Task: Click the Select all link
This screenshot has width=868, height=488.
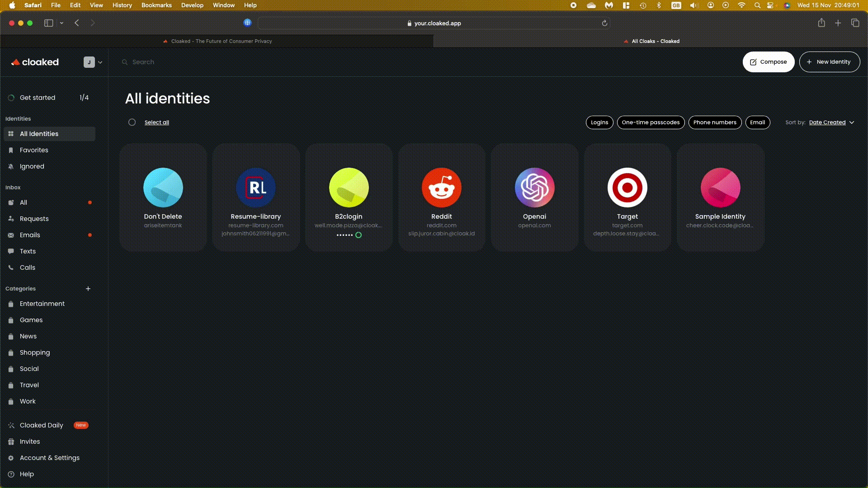Action: 157,122
